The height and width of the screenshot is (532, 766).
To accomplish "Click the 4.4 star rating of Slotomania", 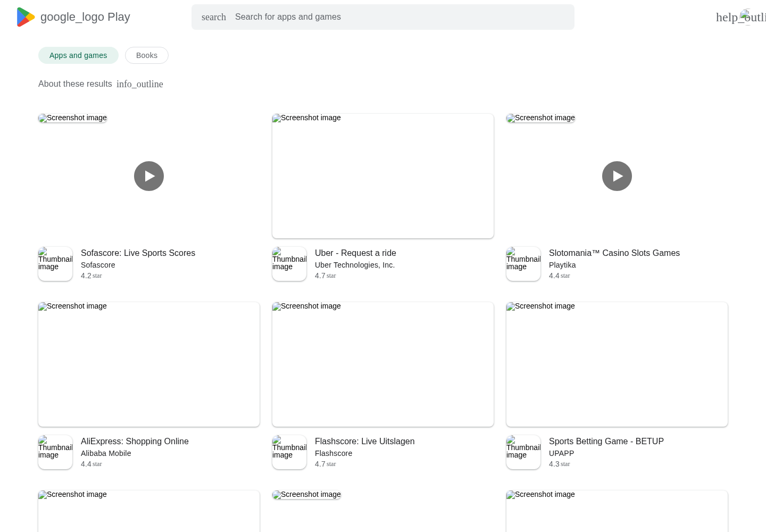I will [x=559, y=276].
